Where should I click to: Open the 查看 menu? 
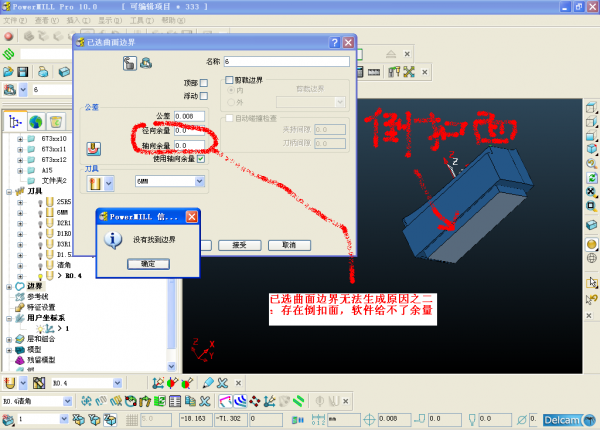47,20
